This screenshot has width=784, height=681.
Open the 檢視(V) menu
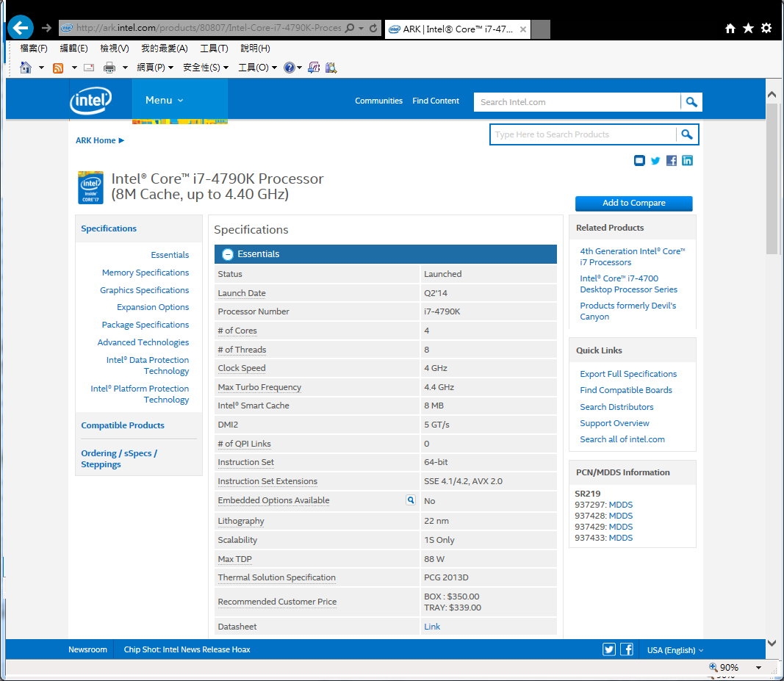[115, 48]
